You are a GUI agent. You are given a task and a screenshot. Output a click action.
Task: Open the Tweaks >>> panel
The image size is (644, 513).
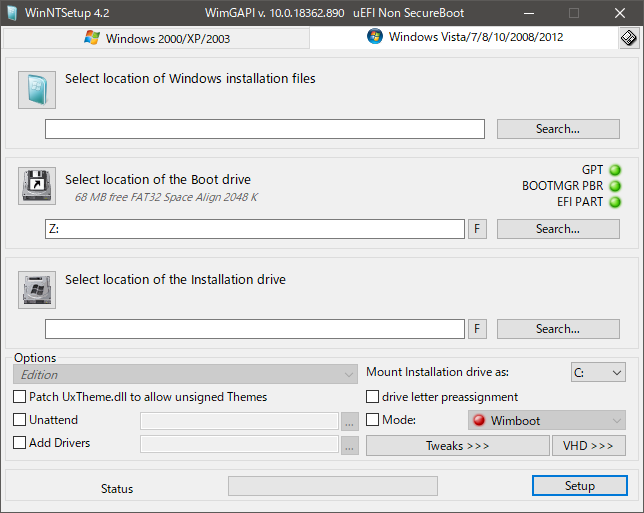(x=458, y=446)
